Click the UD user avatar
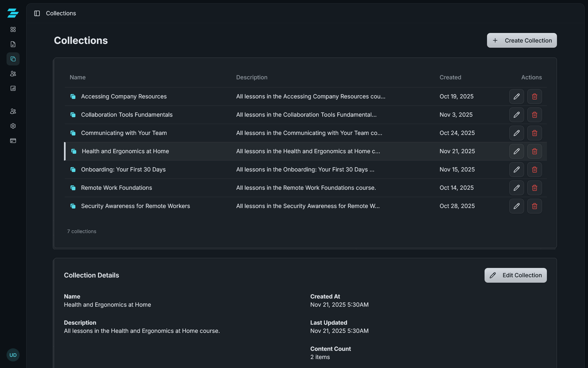Image resolution: width=588 pixels, height=368 pixels. coord(13,355)
